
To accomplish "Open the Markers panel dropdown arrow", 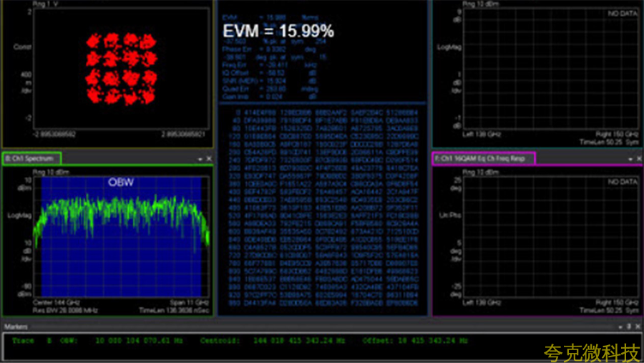I will click(620, 326).
